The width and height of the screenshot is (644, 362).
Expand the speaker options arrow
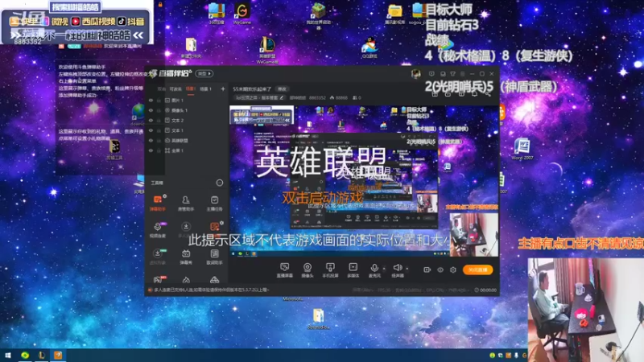tap(407, 269)
